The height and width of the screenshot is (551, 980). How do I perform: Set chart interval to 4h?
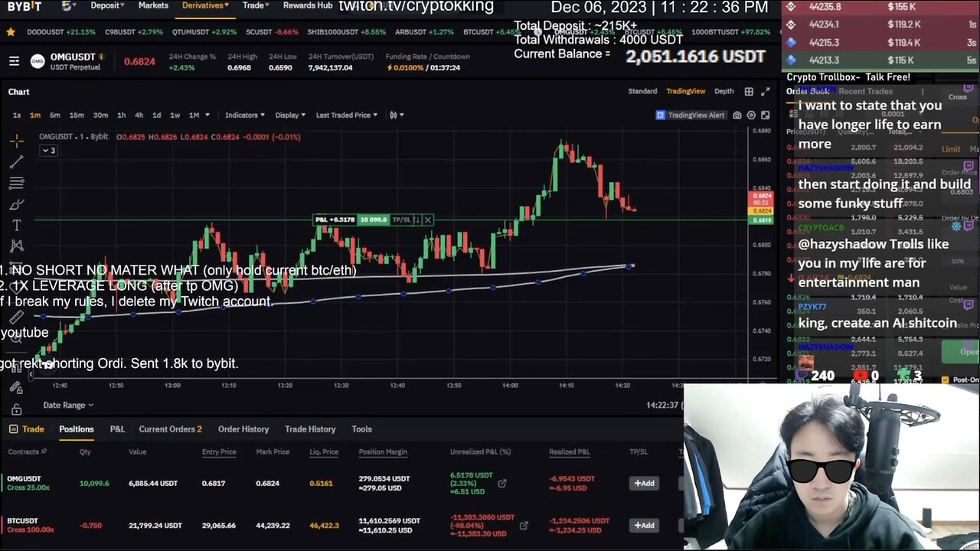point(139,115)
